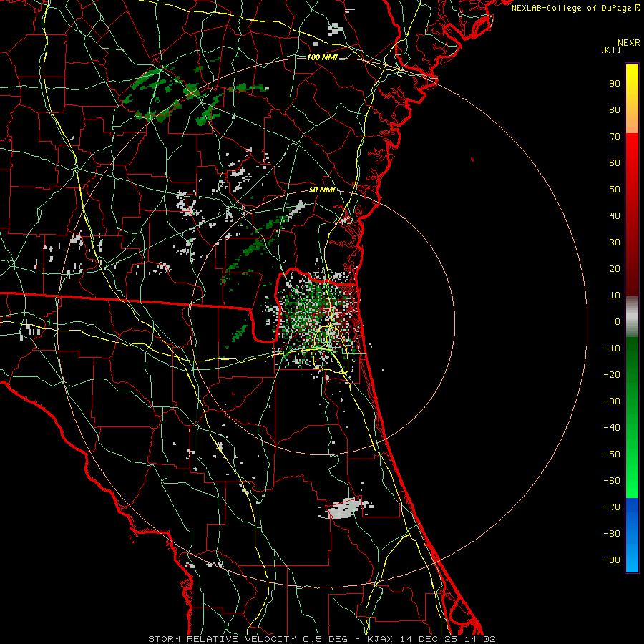Click the -70 value on the velocity scale

coord(612,507)
